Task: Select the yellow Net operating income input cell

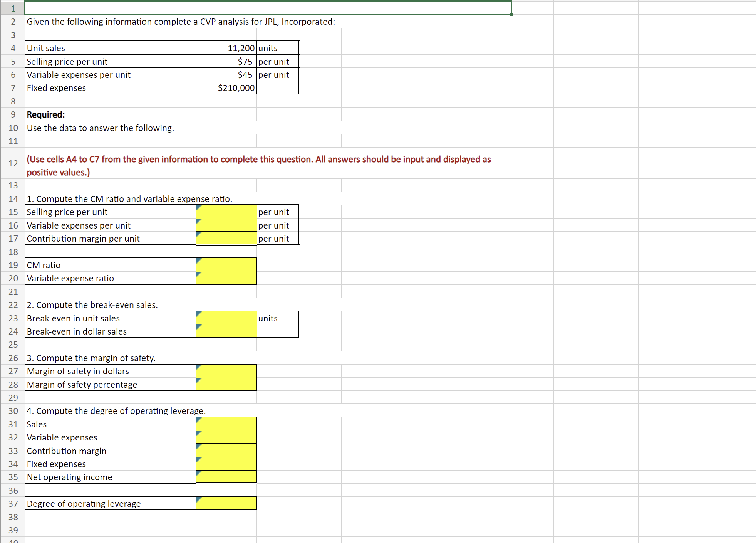Action: tap(226, 477)
